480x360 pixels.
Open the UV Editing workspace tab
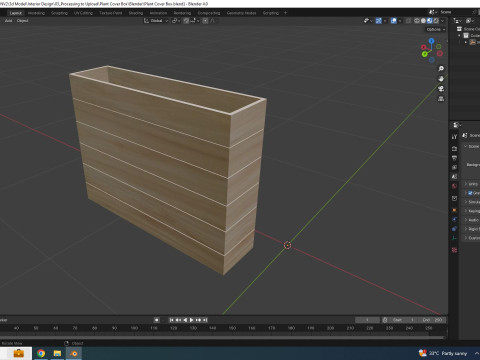pos(83,13)
